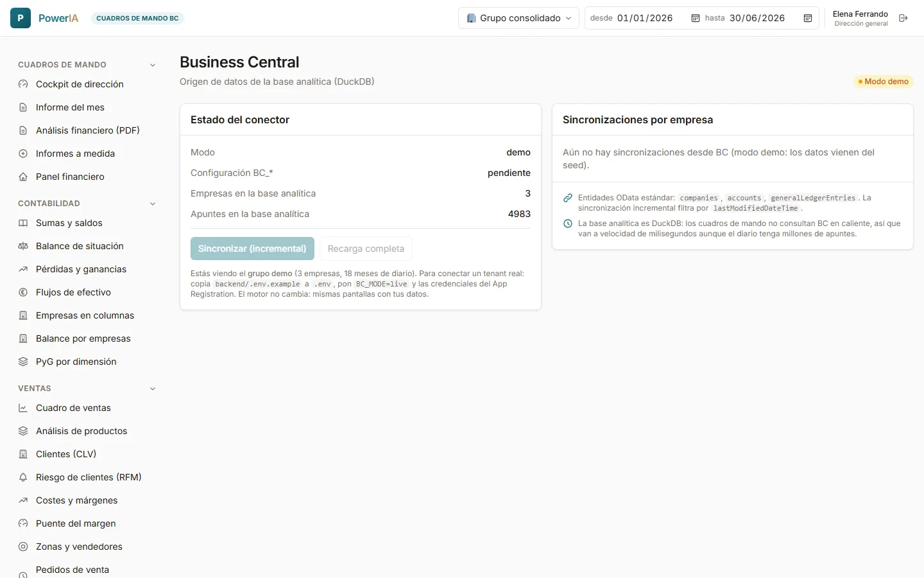This screenshot has width=924, height=578.
Task: Click the Informe del mes document icon
Action: [x=23, y=107]
